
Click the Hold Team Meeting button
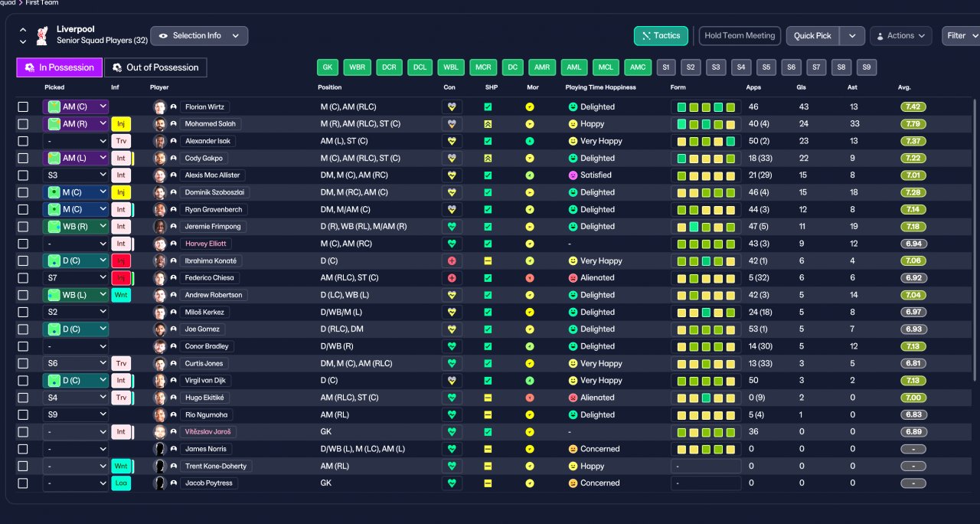click(740, 36)
